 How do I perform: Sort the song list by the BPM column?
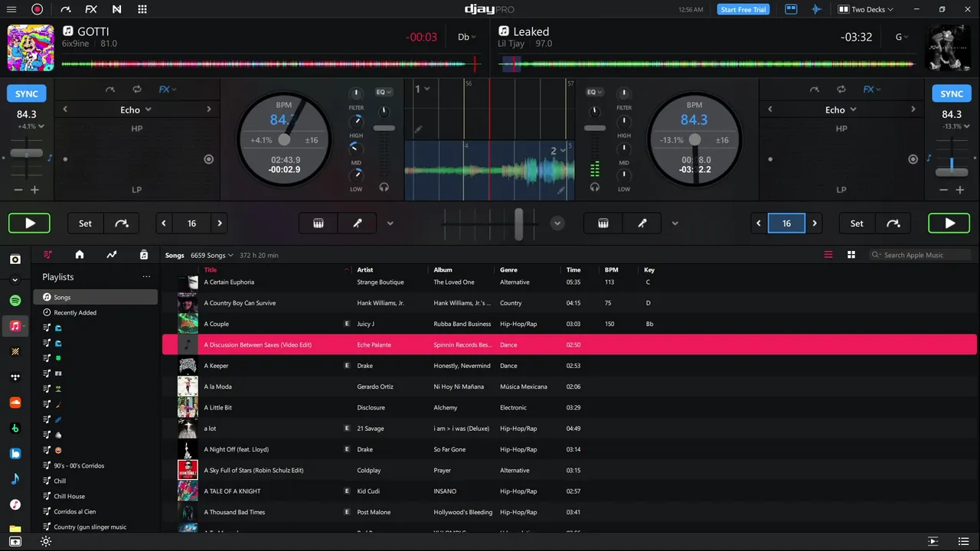[611, 269]
